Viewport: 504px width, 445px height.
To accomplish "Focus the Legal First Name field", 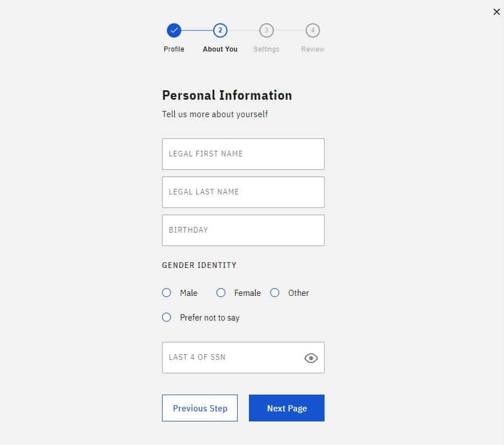I will pos(243,154).
